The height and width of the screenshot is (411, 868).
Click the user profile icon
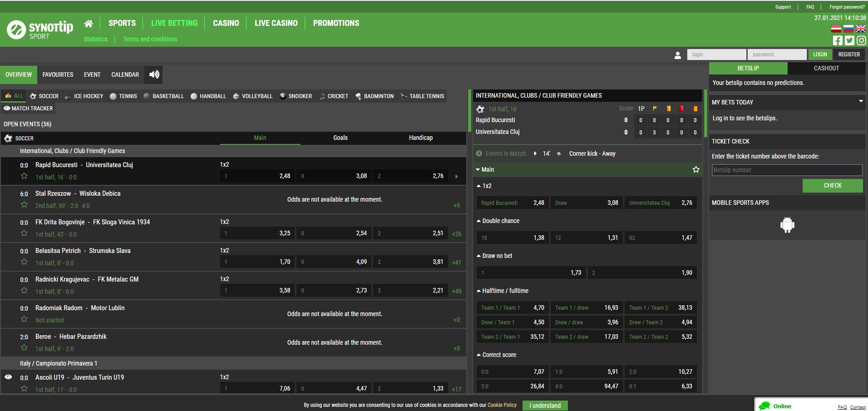point(678,55)
